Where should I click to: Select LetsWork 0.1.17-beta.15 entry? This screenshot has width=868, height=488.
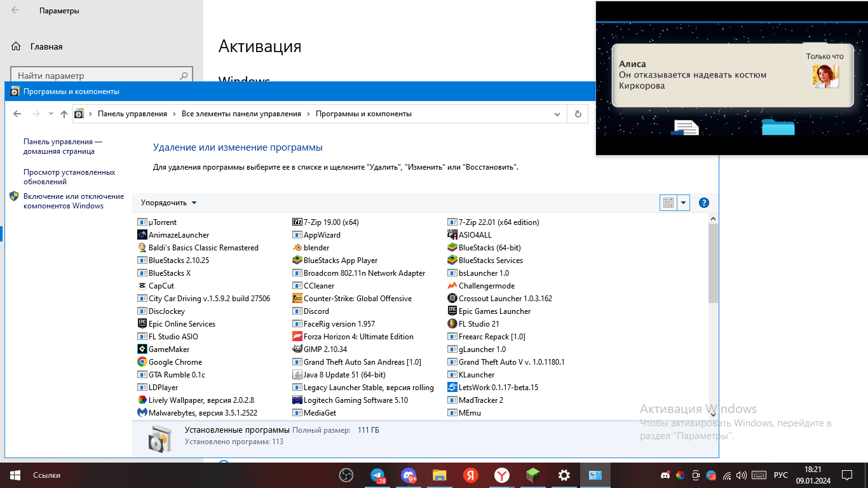493,388
